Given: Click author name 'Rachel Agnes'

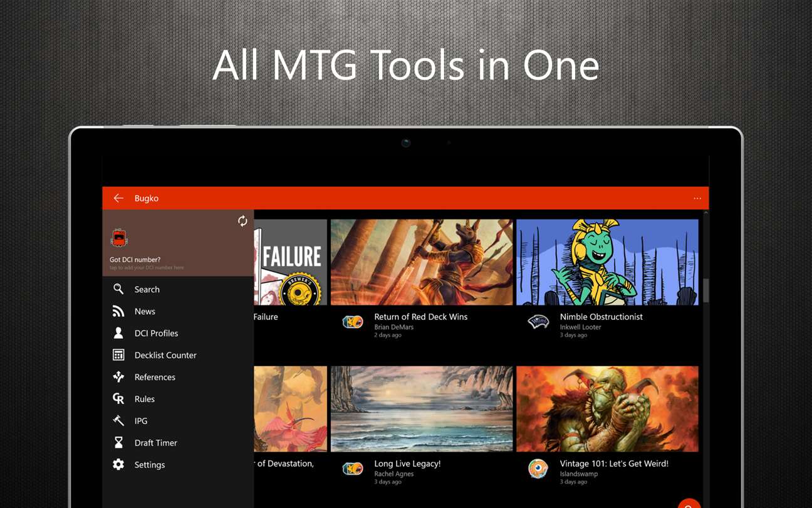Looking at the screenshot, I should tap(393, 474).
